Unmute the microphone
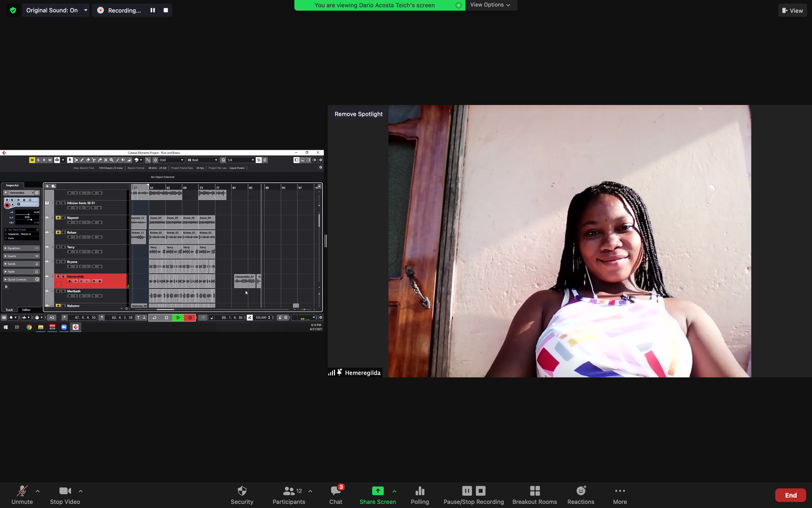Viewport: 812px width, 508px height. (x=22, y=491)
